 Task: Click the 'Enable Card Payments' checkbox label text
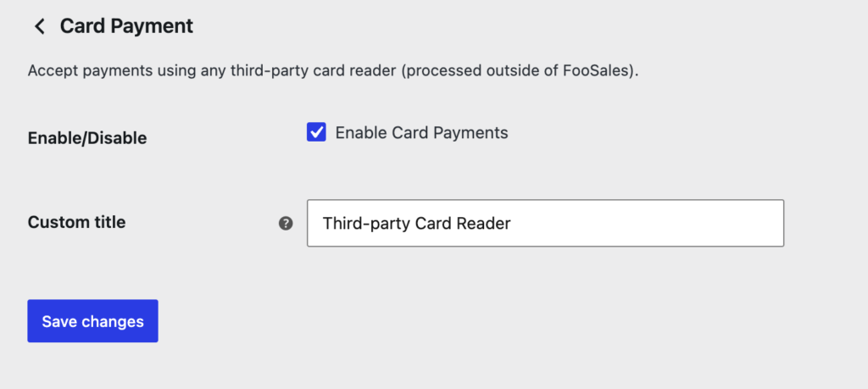click(421, 133)
